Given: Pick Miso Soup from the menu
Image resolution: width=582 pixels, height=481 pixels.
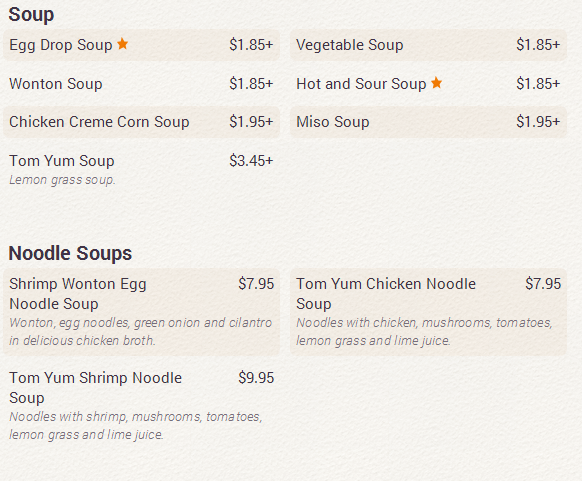Looking at the screenshot, I should (x=428, y=122).
